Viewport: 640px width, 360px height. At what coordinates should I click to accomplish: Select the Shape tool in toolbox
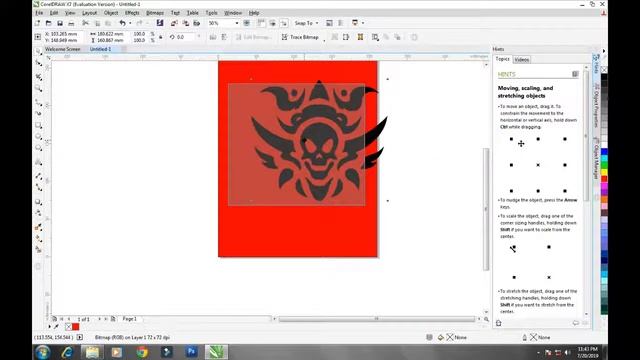point(38,63)
